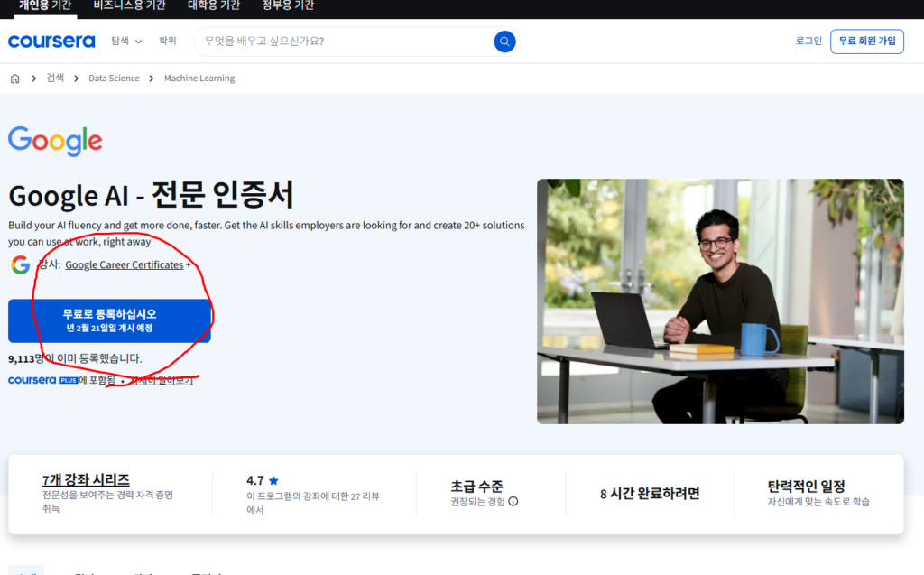Click the blue star next to 4.7 rating
The height and width of the screenshot is (575, 924).
point(273,481)
